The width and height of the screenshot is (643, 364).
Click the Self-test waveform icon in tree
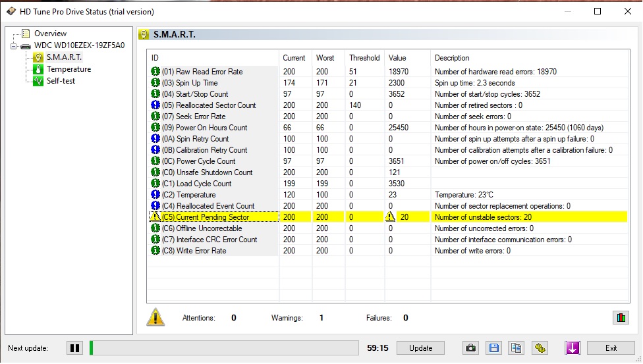(x=38, y=81)
